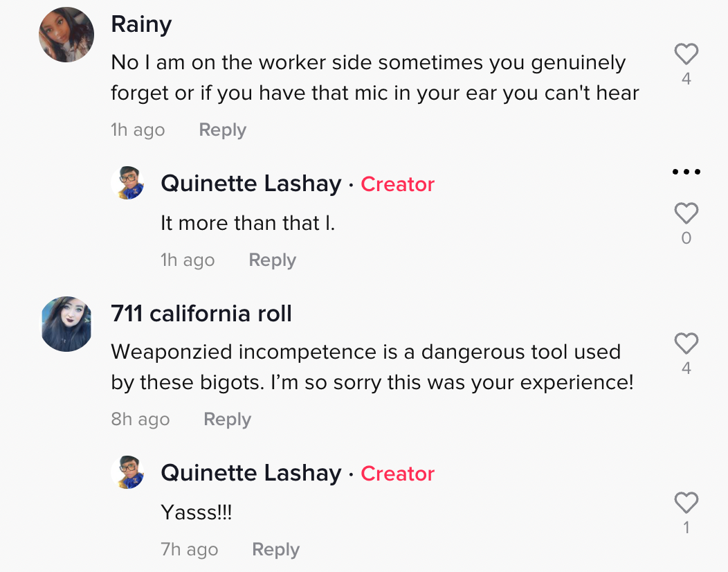Like Rainy's comment with the heart

click(x=686, y=54)
